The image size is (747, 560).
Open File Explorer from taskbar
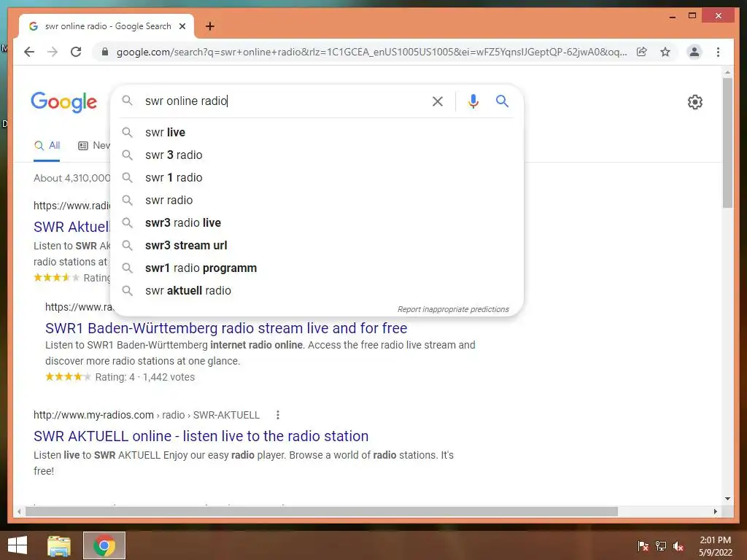tap(59, 545)
